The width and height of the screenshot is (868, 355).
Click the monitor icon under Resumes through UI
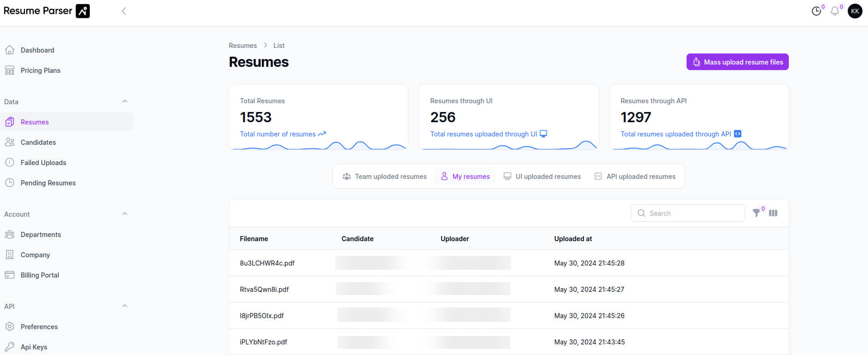pos(543,134)
